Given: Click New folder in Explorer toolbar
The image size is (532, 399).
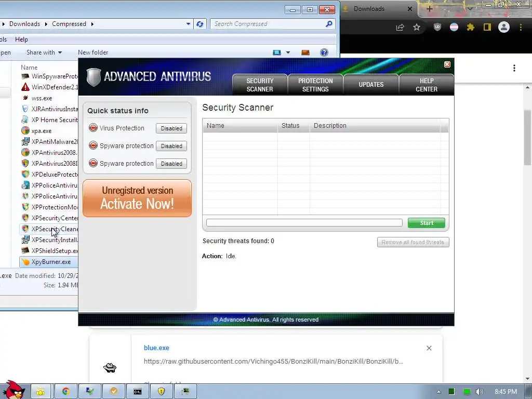Looking at the screenshot, I should pos(93,52).
